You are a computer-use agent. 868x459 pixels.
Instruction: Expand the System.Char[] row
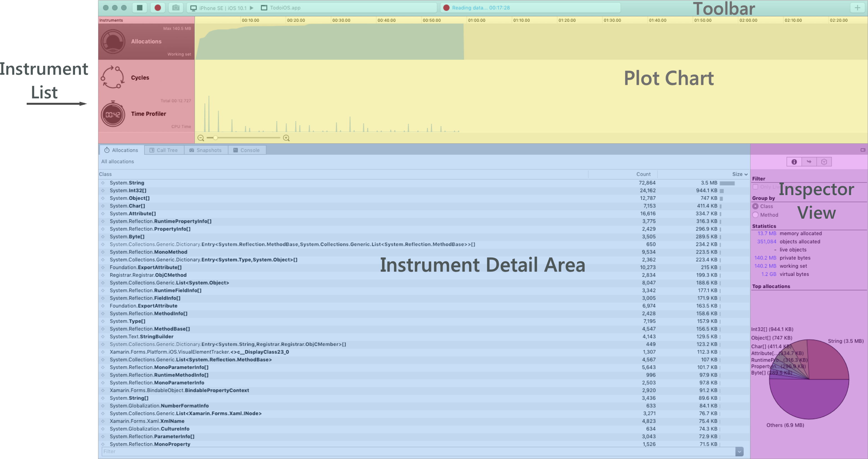click(x=103, y=206)
